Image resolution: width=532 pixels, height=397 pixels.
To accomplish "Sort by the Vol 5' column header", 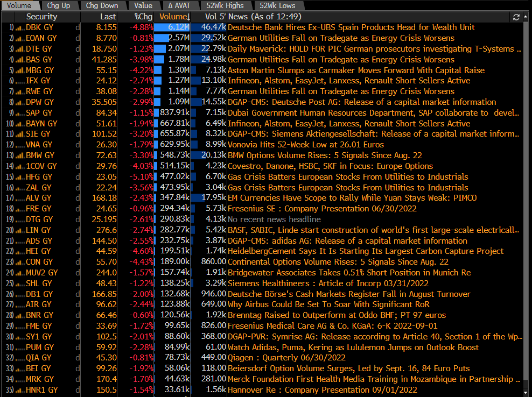I will [x=209, y=17].
